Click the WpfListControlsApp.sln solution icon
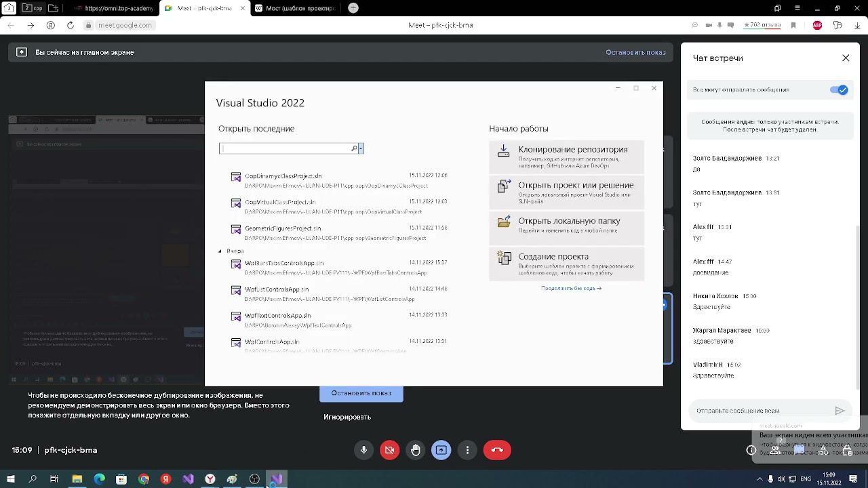Image resolution: width=868 pixels, height=488 pixels. tap(236, 291)
